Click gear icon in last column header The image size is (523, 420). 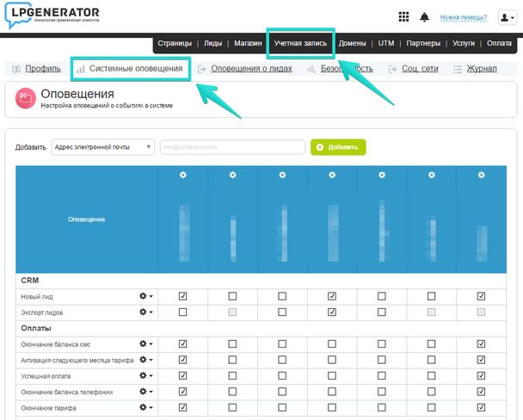(x=481, y=176)
